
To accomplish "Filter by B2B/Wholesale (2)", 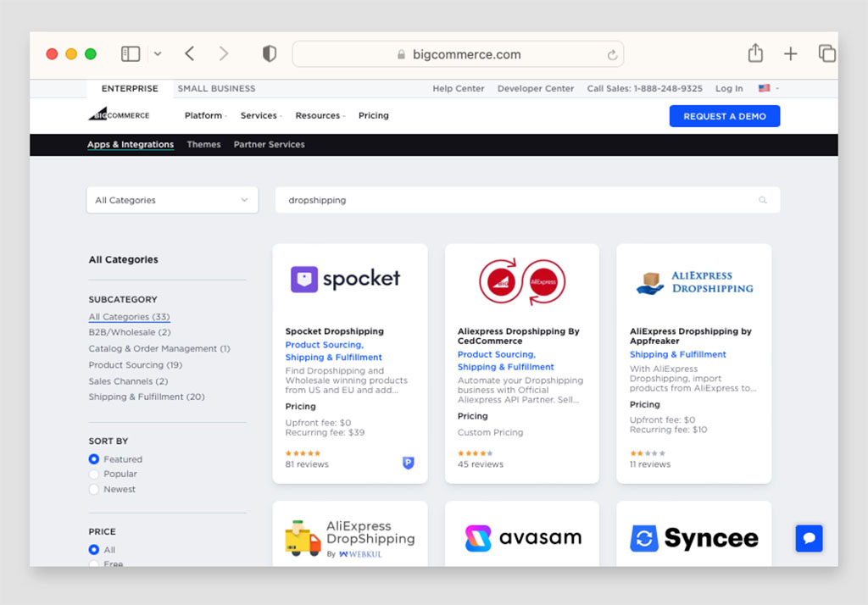I will coord(130,332).
